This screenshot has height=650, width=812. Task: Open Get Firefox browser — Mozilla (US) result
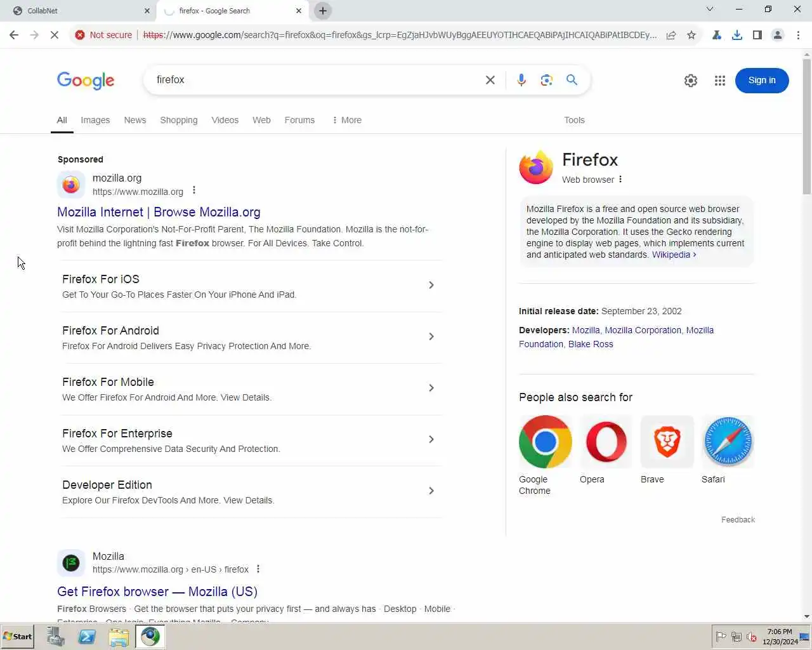pyautogui.click(x=157, y=592)
